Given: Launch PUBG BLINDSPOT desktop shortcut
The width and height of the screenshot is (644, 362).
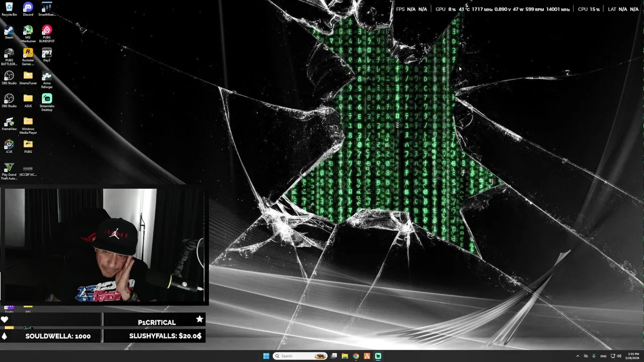Looking at the screenshot, I should pyautogui.click(x=47, y=34).
